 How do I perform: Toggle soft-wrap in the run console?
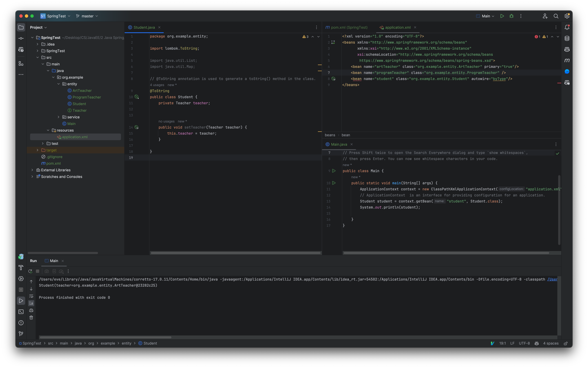click(31, 296)
